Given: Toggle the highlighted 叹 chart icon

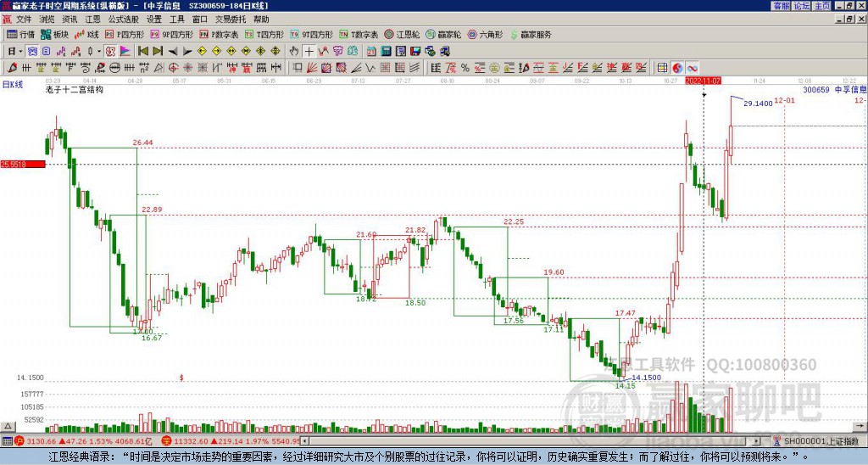Looking at the screenshot, I should tap(111, 52).
